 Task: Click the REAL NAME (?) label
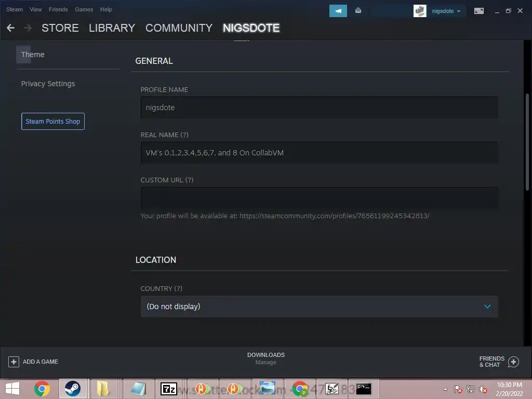(x=165, y=135)
